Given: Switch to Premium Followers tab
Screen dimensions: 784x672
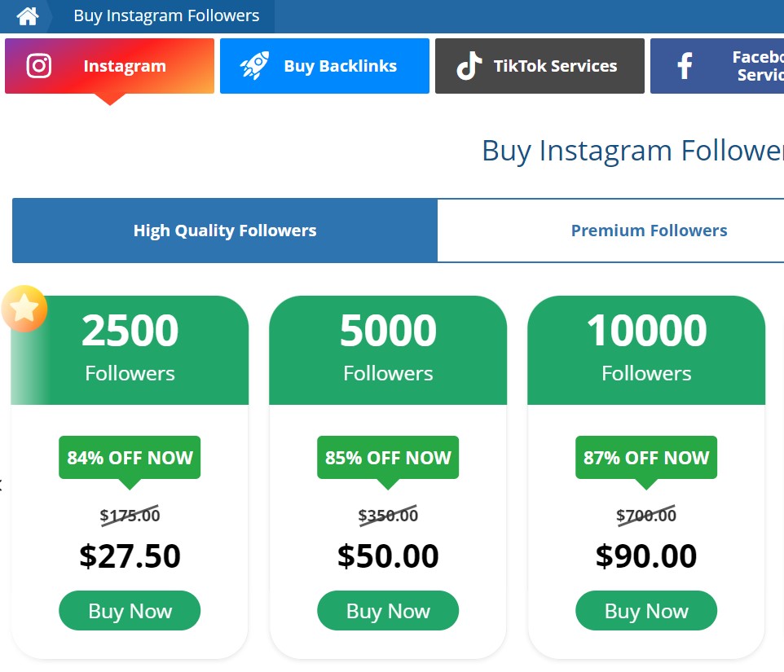Looking at the screenshot, I should coord(610,231).
